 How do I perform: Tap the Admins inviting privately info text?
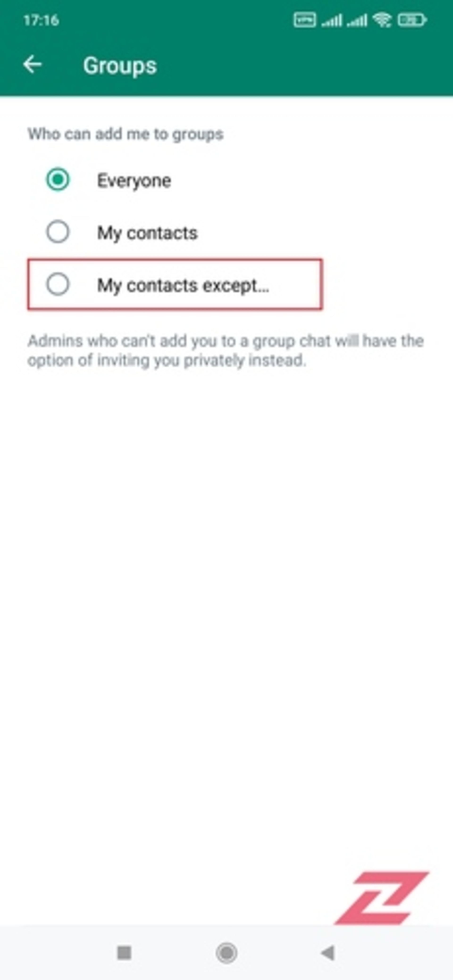point(226,350)
